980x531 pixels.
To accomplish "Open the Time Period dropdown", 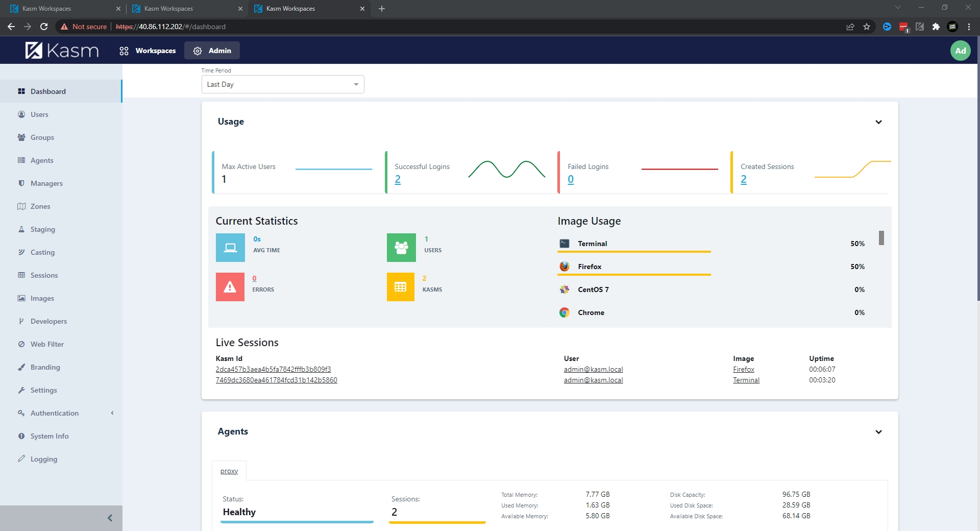I will point(283,84).
